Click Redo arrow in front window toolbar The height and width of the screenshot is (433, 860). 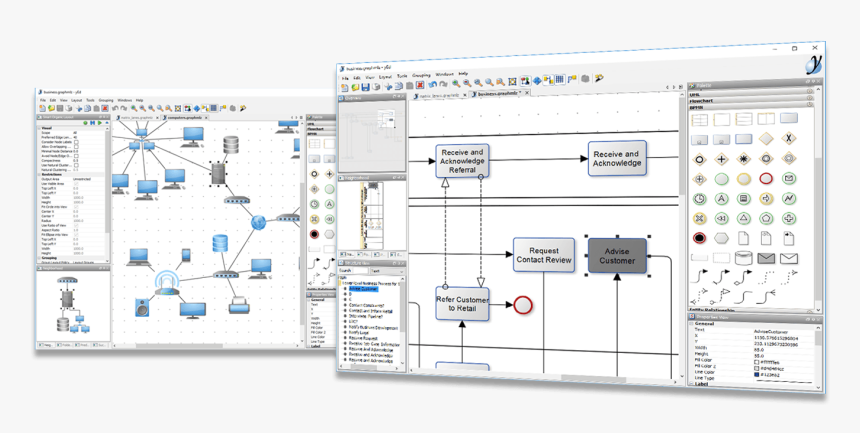click(443, 84)
